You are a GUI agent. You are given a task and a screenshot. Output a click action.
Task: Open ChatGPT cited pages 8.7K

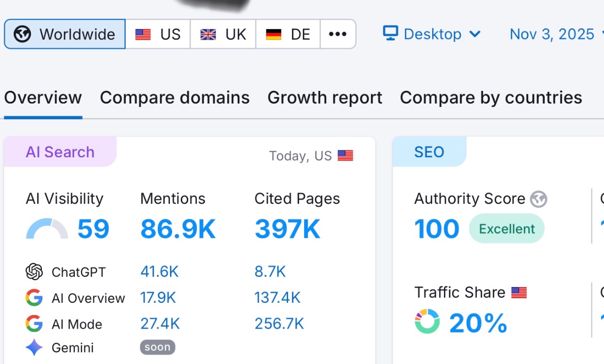270,271
